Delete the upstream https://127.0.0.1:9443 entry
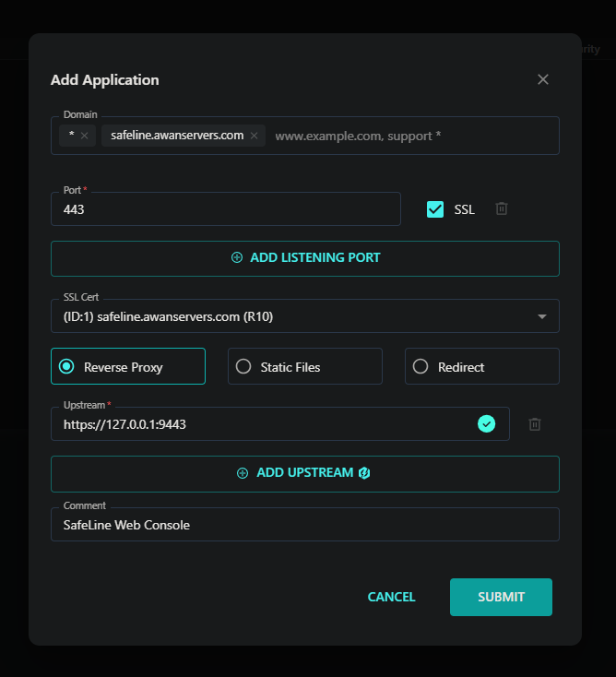 click(535, 424)
